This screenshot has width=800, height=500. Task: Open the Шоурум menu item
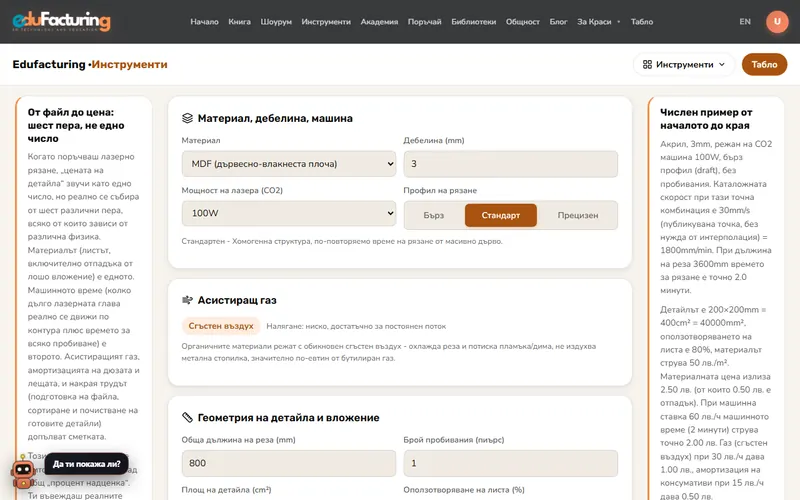pyautogui.click(x=276, y=22)
